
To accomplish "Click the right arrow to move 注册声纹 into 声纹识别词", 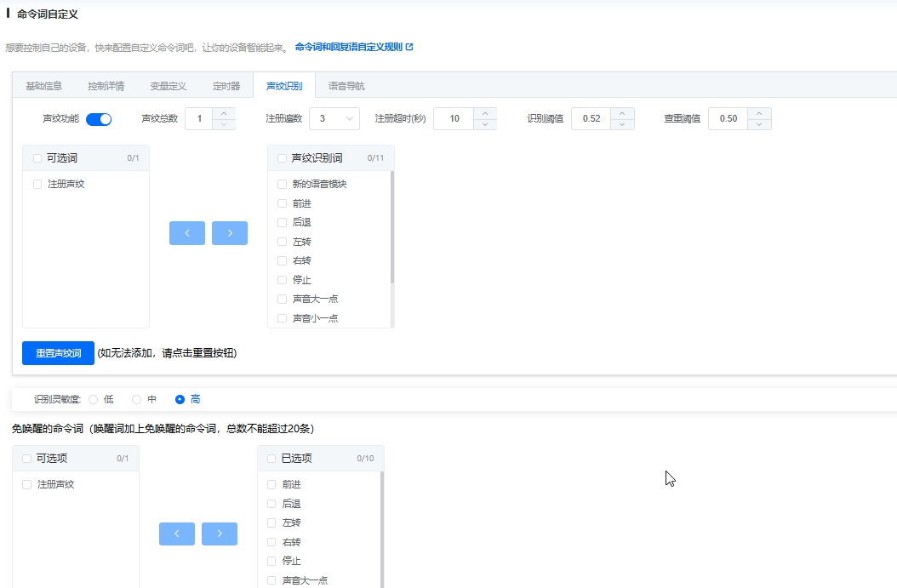I will point(230,232).
